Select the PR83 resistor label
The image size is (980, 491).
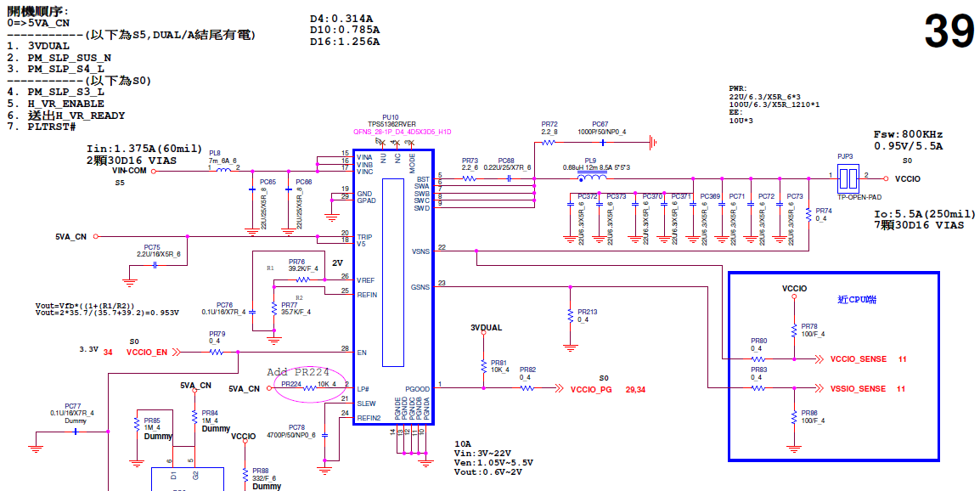(x=758, y=370)
